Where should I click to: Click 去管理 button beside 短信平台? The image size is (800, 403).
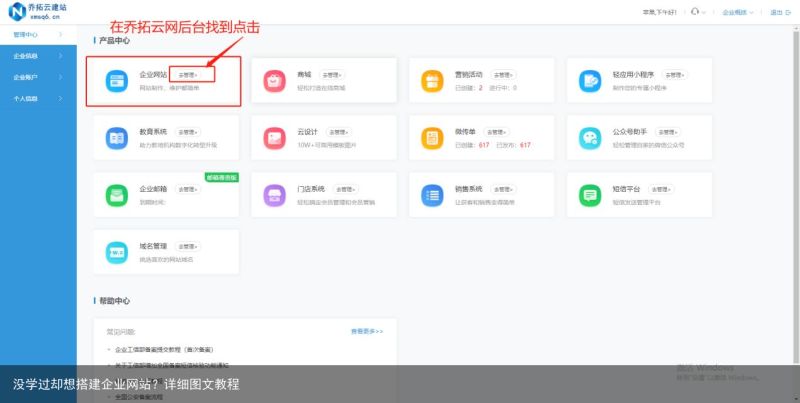[x=661, y=189]
